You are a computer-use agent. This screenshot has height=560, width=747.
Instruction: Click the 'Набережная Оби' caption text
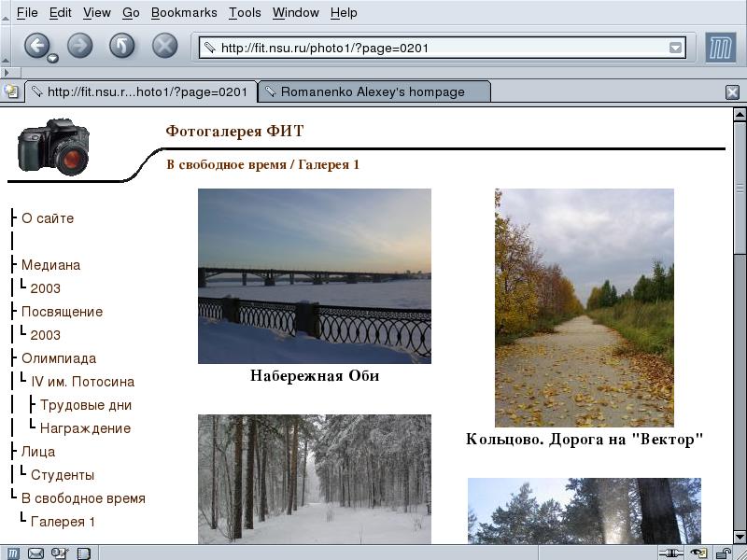pyautogui.click(x=315, y=376)
